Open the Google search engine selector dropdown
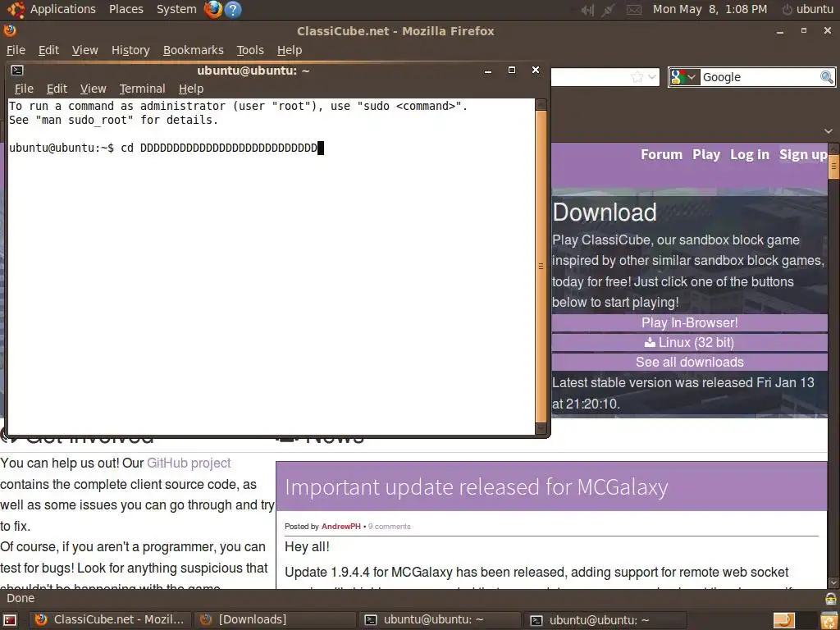The height and width of the screenshot is (630, 840). [684, 77]
